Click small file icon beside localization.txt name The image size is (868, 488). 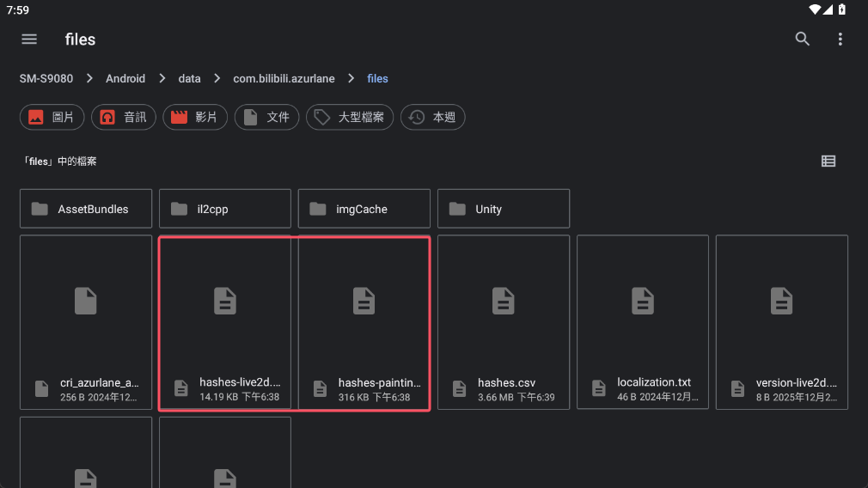point(598,388)
